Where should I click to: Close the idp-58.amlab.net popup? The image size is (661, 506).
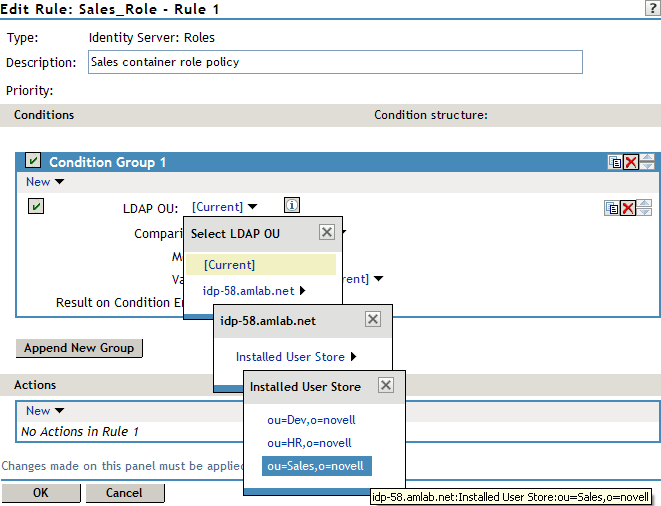[373, 320]
